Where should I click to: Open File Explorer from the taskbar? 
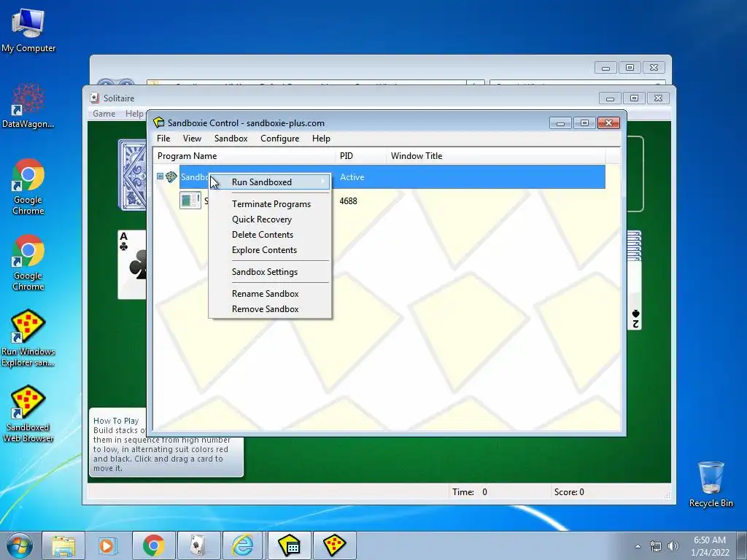click(x=64, y=545)
